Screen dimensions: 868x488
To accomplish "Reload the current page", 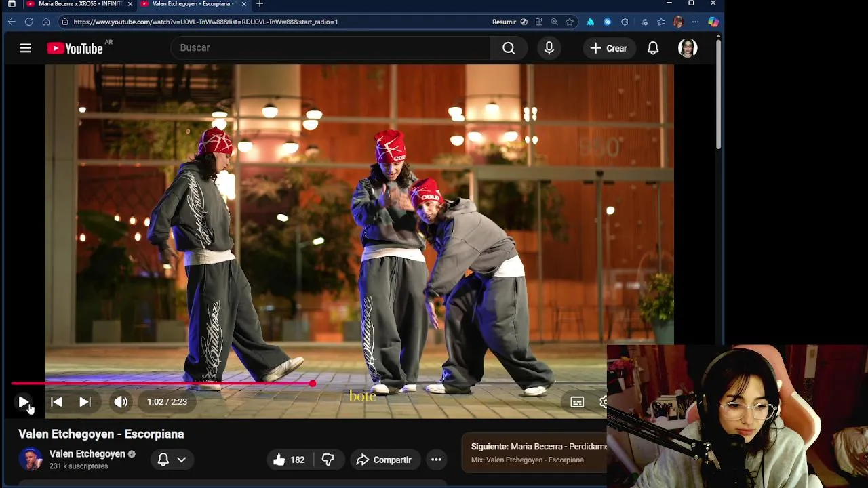I will [x=29, y=22].
